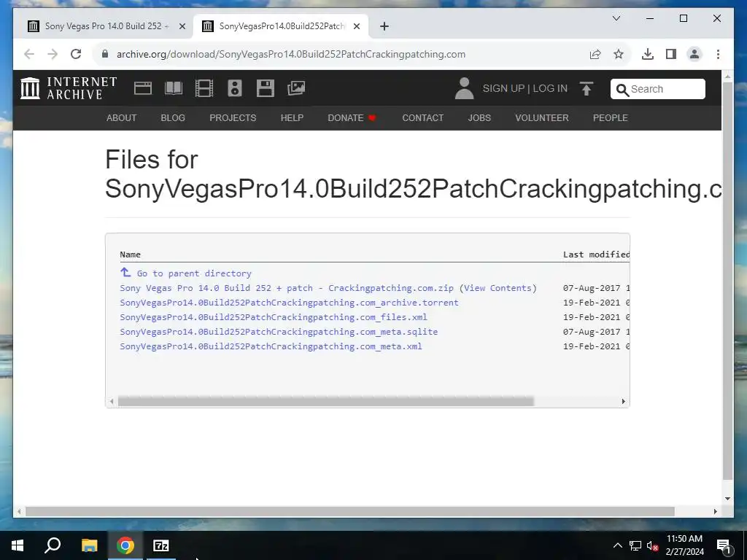The image size is (747, 560).
Task: Click the page vertical scrollbar
Action: 727,280
